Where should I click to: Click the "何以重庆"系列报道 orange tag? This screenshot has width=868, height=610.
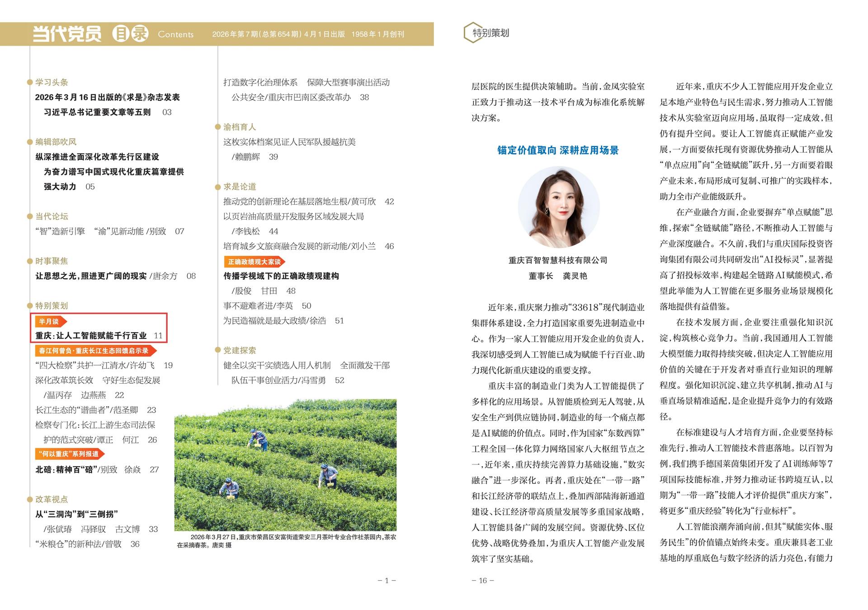(69, 454)
